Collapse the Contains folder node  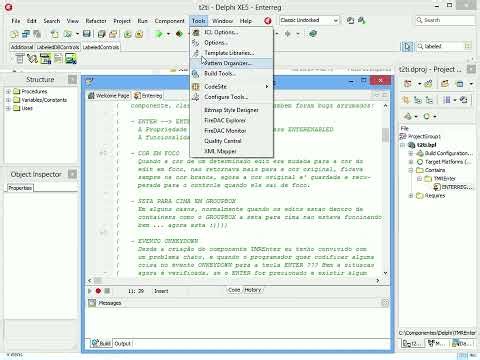(x=411, y=170)
